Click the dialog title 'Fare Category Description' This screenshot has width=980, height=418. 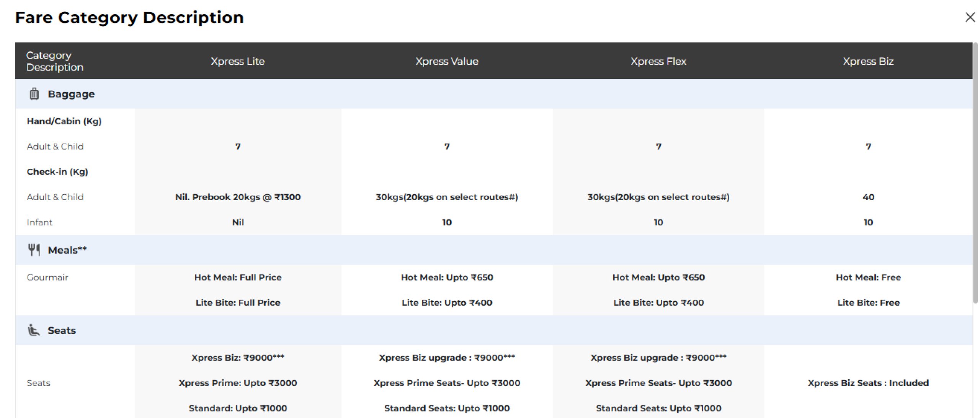coord(129,18)
